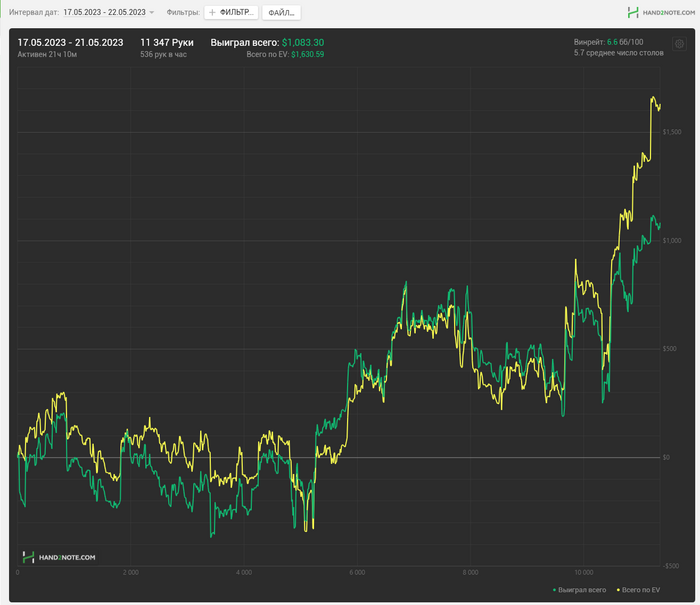The height and width of the screenshot is (605, 700).
Task: Click the Винрейт 6.6 бб/100 text
Action: 608,42
